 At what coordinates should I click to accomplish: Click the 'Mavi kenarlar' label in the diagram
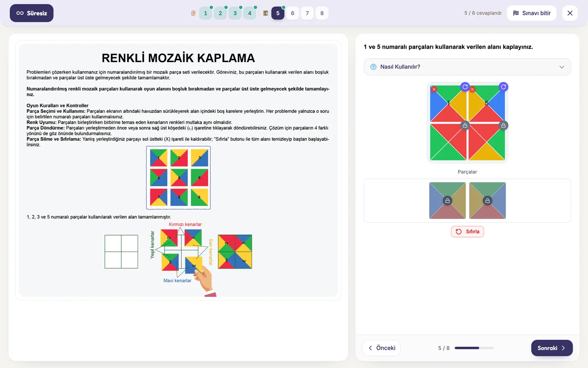tap(177, 280)
